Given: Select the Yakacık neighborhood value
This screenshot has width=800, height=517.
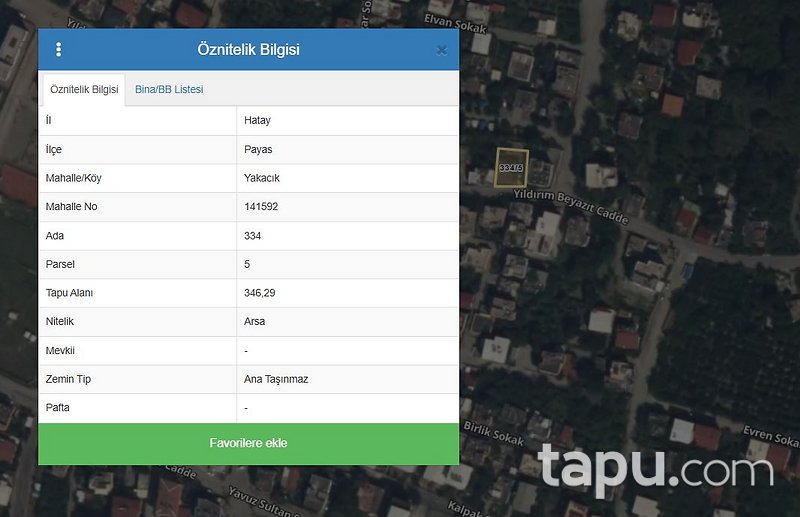Looking at the screenshot, I should (262, 178).
